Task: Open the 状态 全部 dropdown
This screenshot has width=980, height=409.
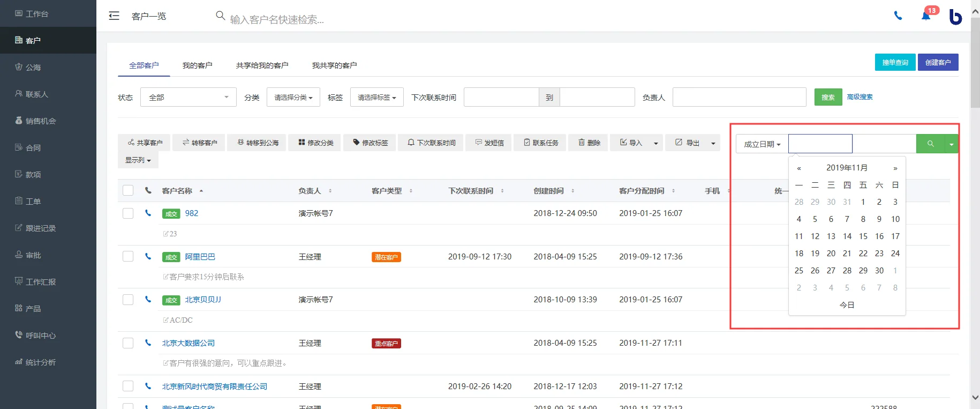Action: pos(189,97)
